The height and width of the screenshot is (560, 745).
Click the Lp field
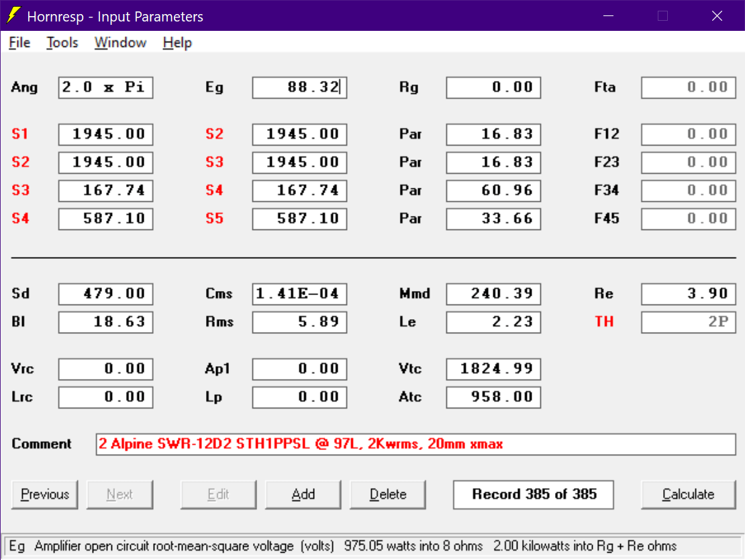pos(299,397)
